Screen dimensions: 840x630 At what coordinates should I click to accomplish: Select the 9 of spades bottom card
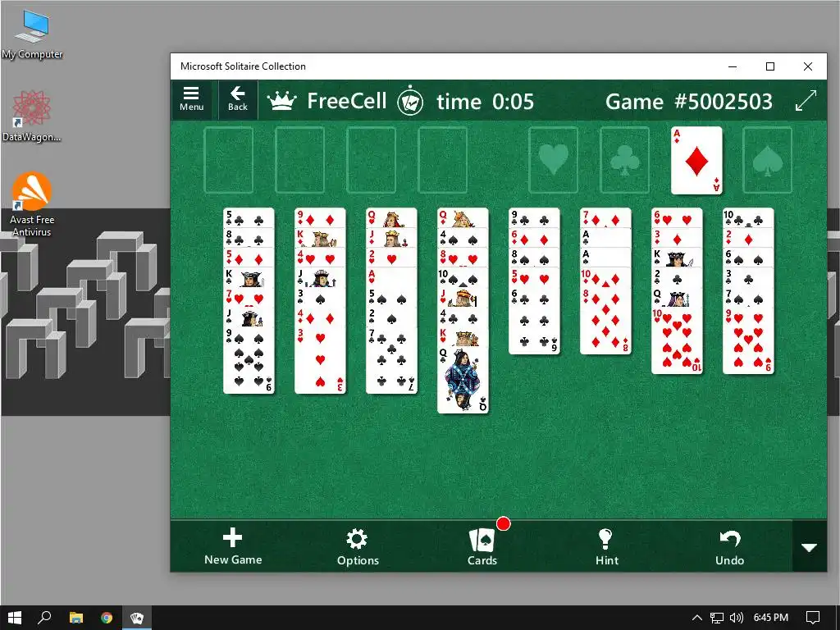(249, 359)
